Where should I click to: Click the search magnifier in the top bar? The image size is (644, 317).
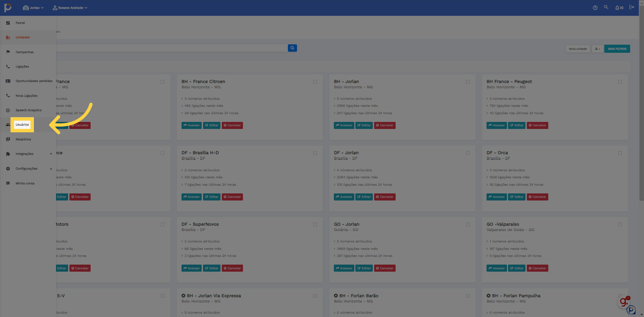click(606, 7)
